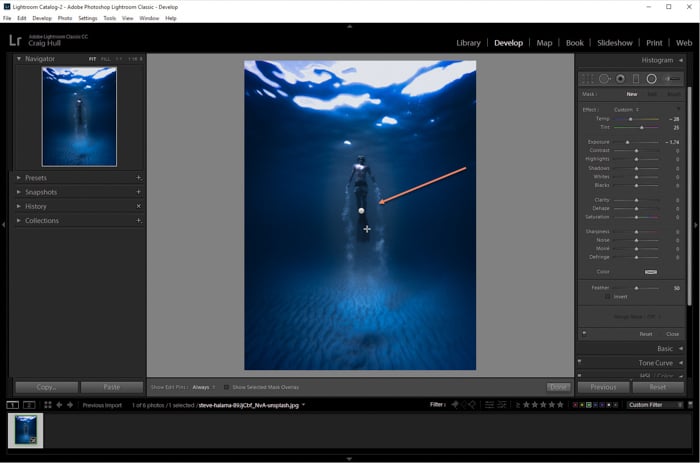The image size is (700, 463).
Task: Add a new collection with plus icon
Action: [x=138, y=221]
